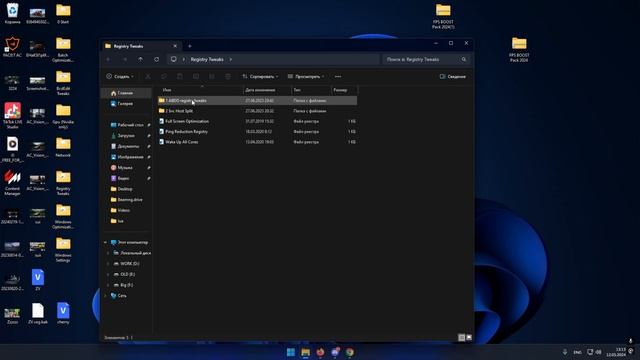Open Windows Settings desktop folder

tap(63, 249)
